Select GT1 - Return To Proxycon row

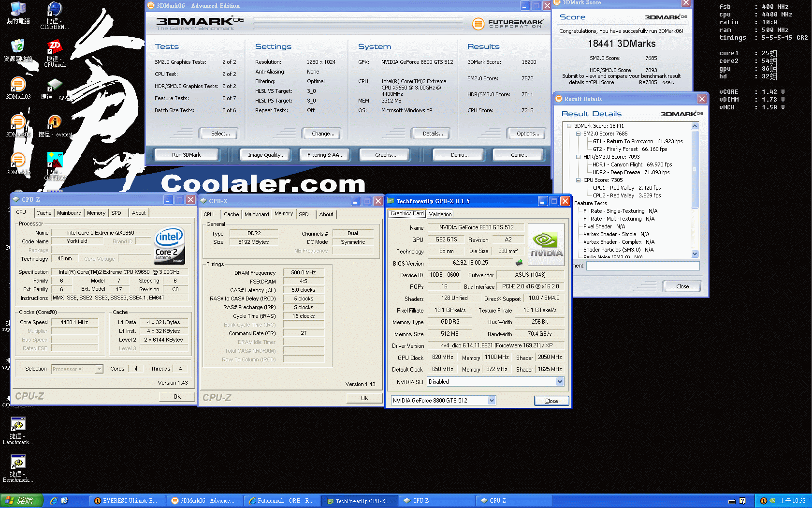(x=638, y=141)
